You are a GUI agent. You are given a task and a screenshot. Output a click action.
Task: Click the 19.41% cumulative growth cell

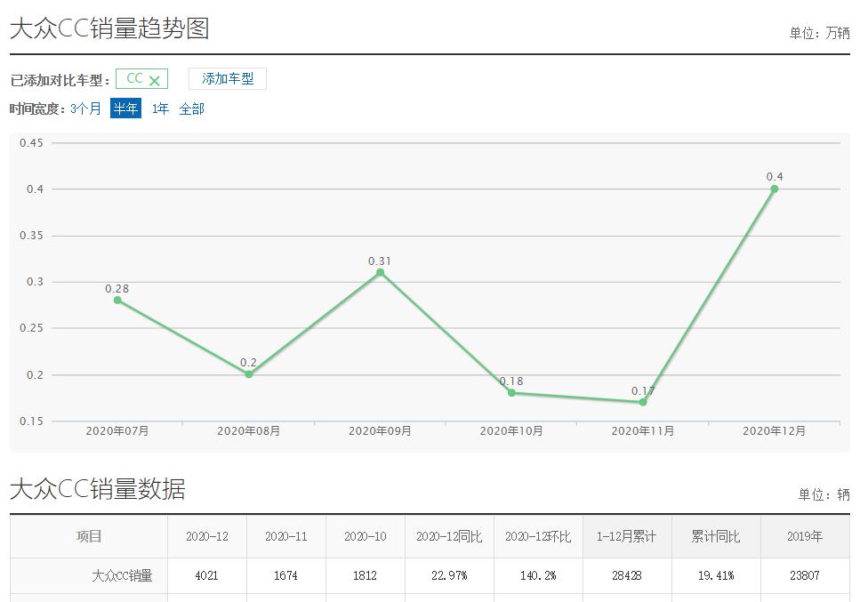(x=716, y=575)
